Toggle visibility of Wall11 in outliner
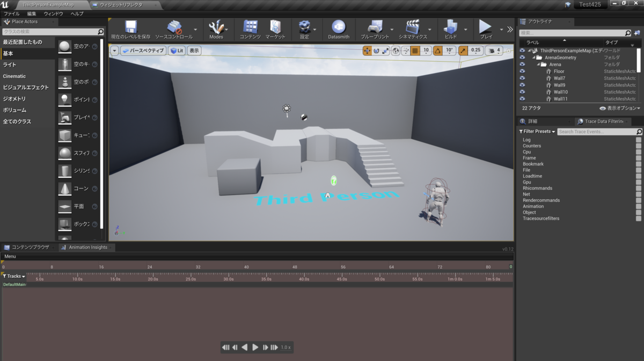The image size is (644, 361). pos(523,99)
